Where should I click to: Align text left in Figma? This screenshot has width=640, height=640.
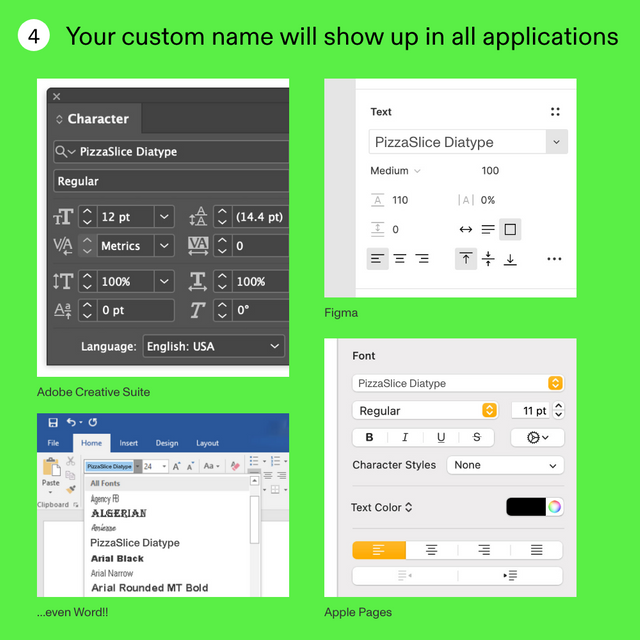click(x=377, y=259)
